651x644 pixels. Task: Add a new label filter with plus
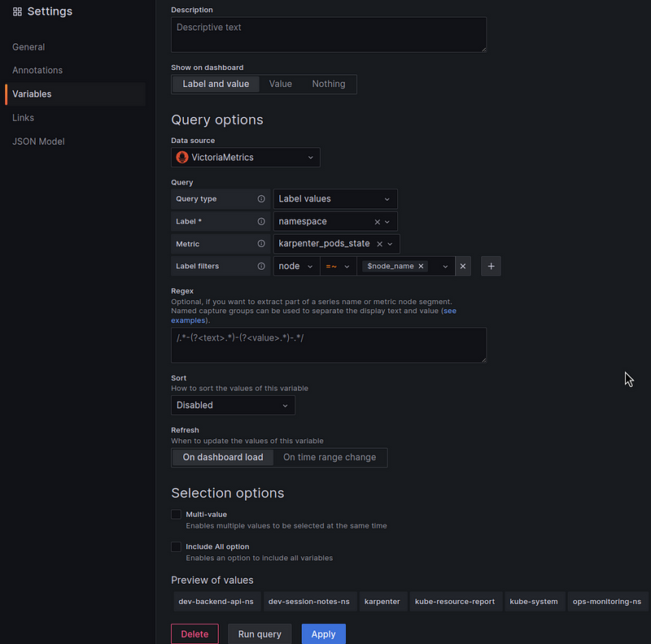pos(491,266)
